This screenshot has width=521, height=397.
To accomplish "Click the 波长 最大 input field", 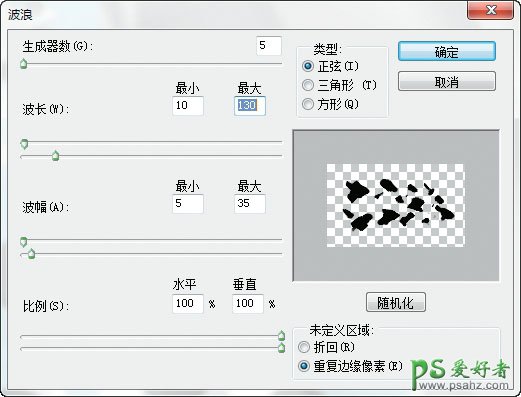I will click(x=250, y=106).
